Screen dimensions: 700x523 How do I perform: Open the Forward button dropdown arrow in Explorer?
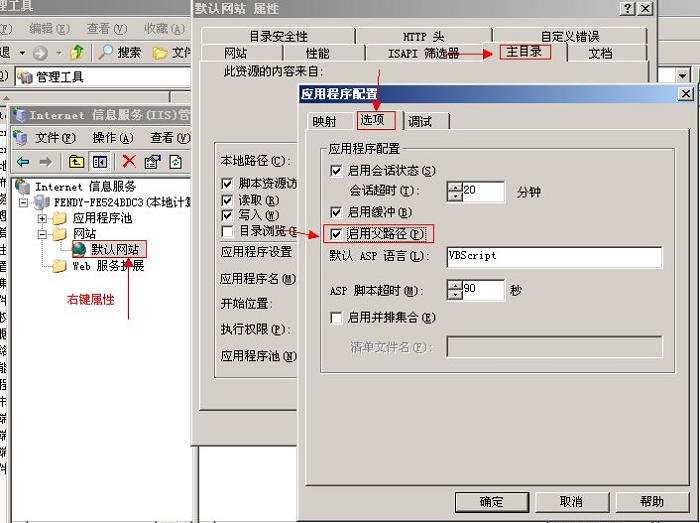pos(59,54)
